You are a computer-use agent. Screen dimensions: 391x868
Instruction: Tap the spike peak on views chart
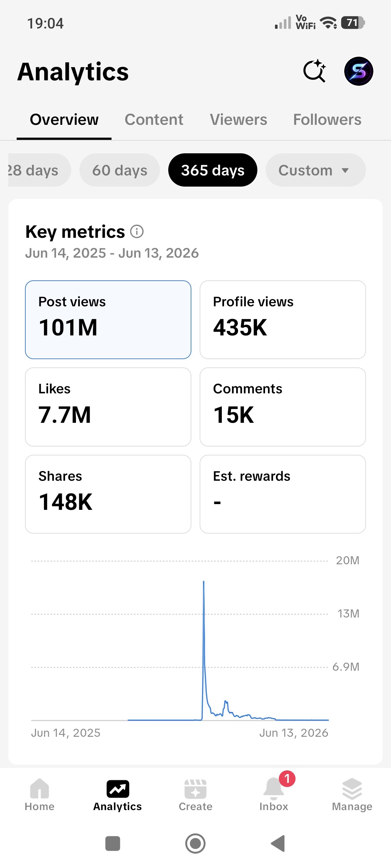coord(204,582)
